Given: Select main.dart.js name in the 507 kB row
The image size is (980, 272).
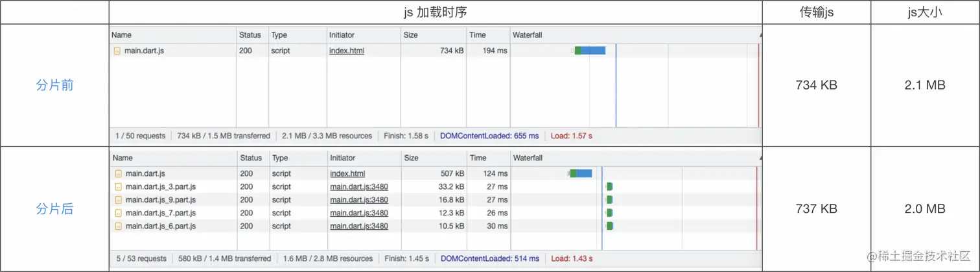Looking at the screenshot, I should 146,173.
